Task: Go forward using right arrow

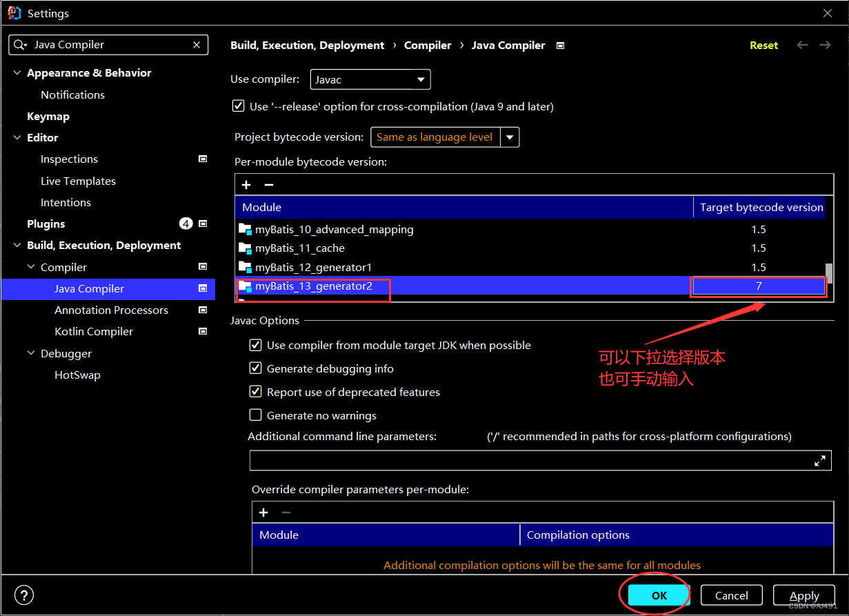Action: click(825, 45)
